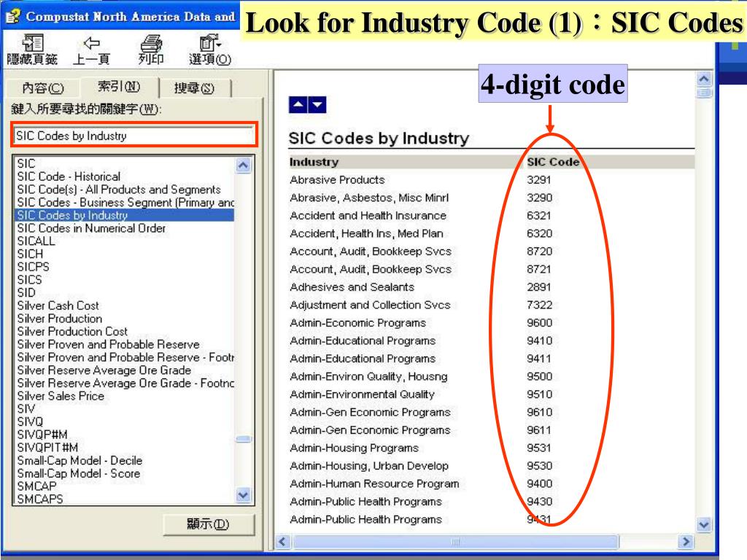747x560 pixels.
Task: Select 'SIC' in the index list
Action: (26, 164)
